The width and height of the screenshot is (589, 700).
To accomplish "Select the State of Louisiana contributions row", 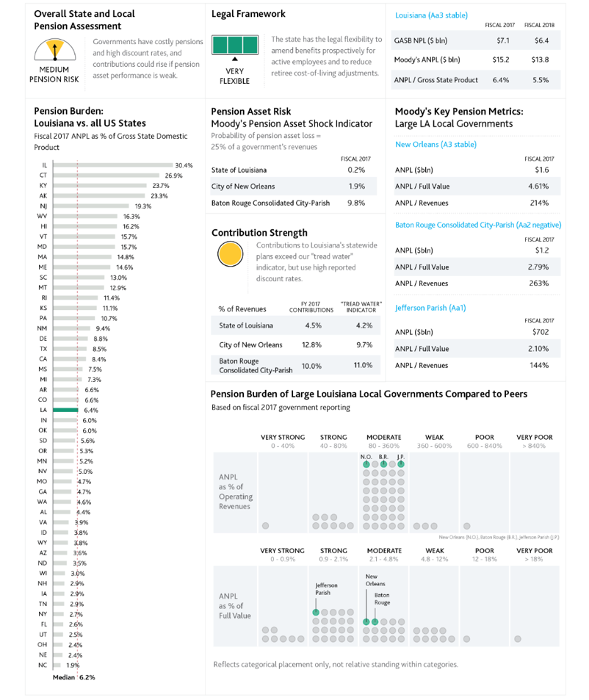I will coord(294,325).
